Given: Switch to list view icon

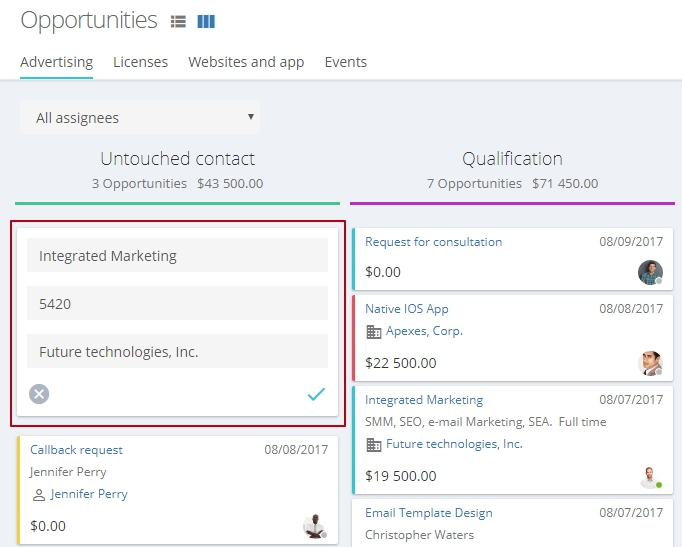Looking at the screenshot, I should click(x=178, y=21).
